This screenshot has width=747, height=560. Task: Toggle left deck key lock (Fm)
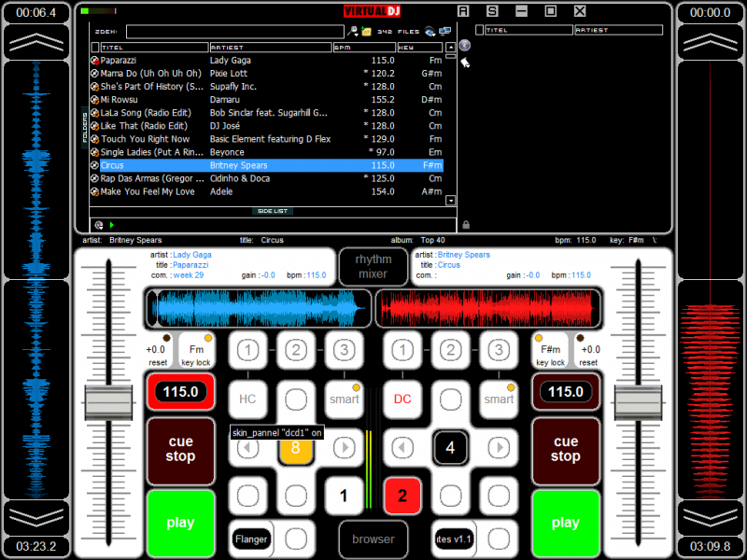click(196, 351)
